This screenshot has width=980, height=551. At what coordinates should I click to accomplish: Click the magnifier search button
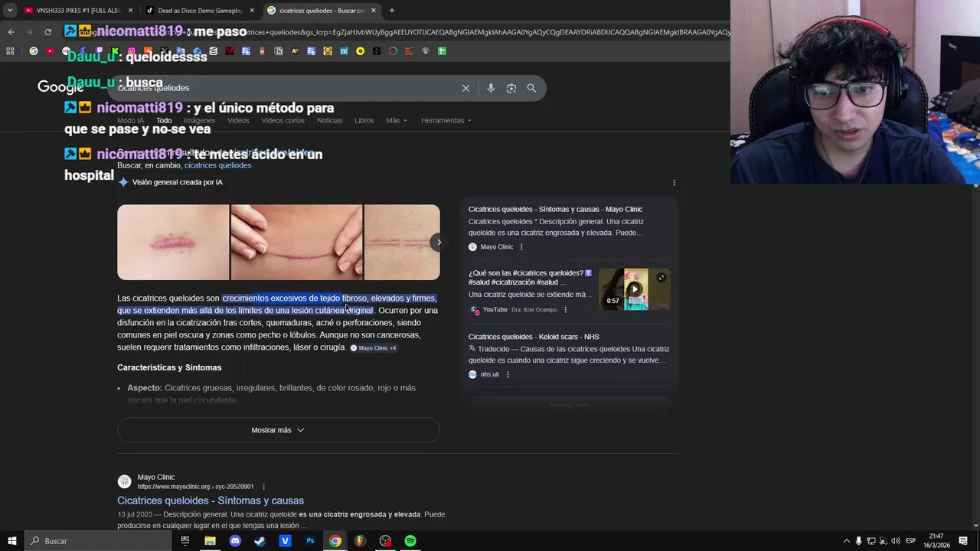(x=531, y=88)
